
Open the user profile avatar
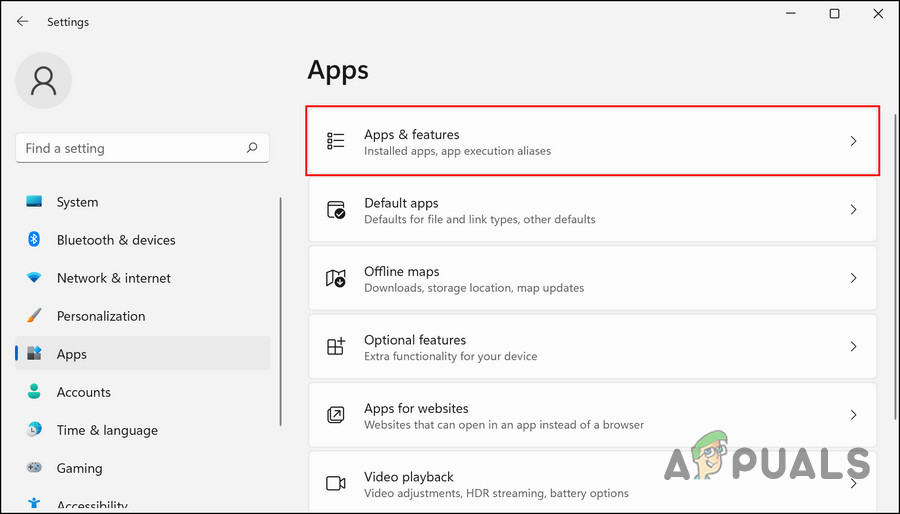click(44, 80)
